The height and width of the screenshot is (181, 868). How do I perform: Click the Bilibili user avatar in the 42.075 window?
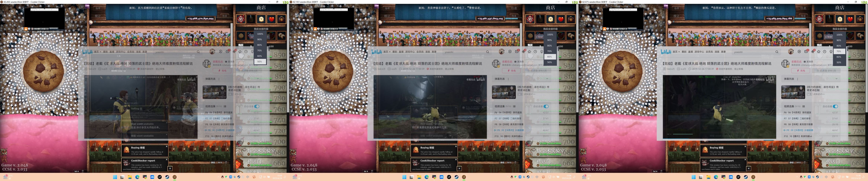click(791, 52)
